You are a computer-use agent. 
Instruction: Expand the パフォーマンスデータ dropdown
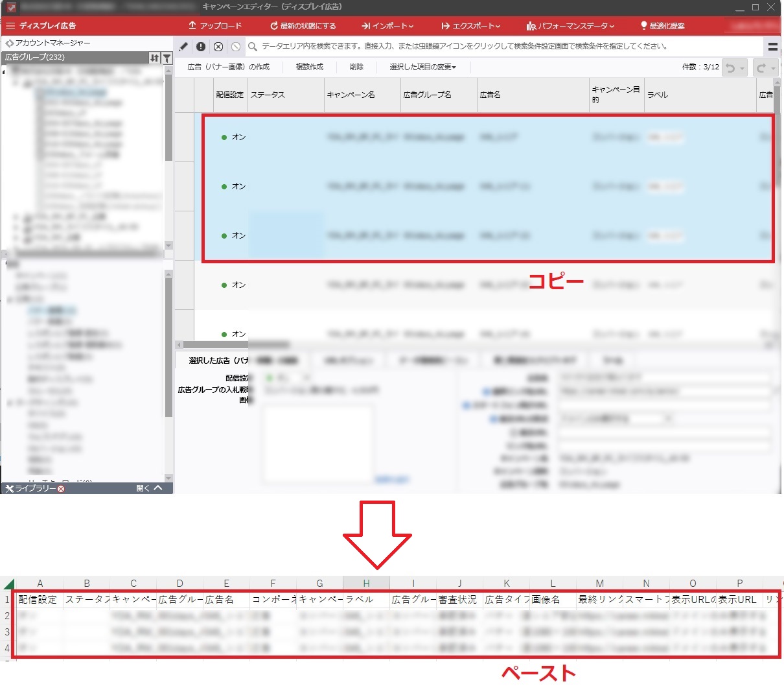[570, 26]
